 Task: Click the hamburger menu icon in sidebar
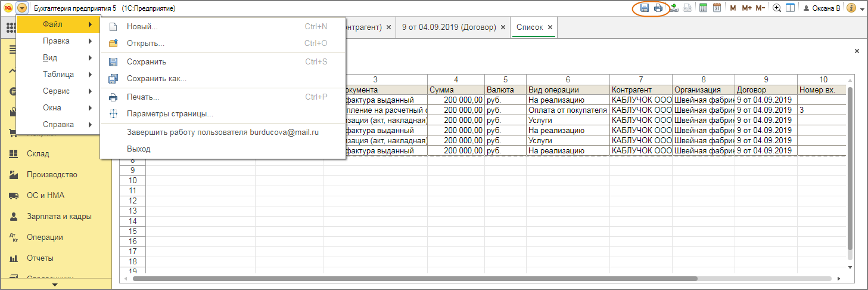click(x=11, y=50)
